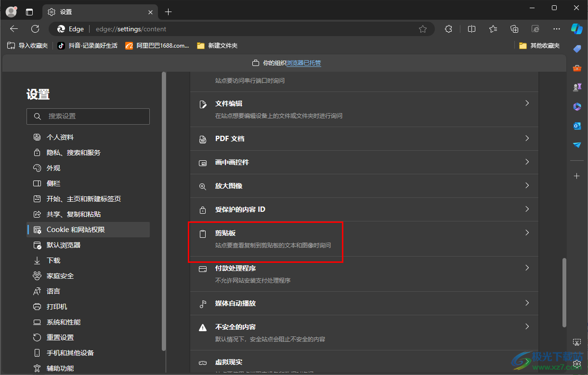Viewport: 588px width, 375px height.
Task: Click the 放大图像 magnifier icon
Action: coord(203,186)
